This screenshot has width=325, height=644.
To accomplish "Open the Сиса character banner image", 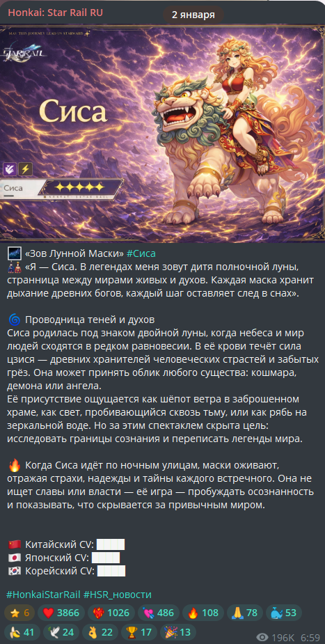I will click(163, 134).
